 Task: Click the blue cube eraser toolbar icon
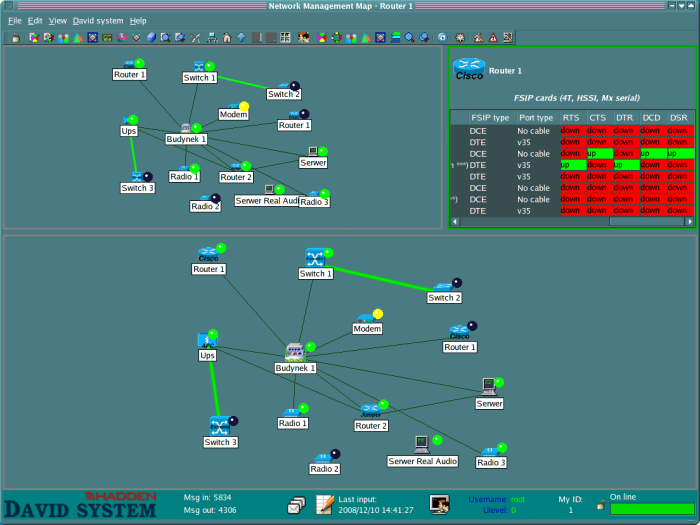(x=151, y=38)
